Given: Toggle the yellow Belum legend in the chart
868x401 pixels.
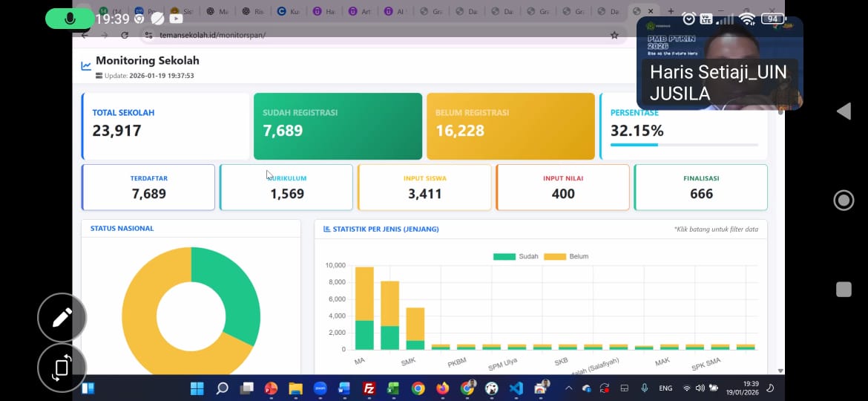Looking at the screenshot, I should pos(565,256).
